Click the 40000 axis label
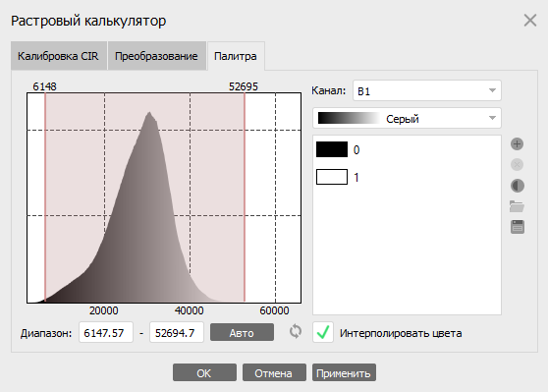Image resolution: width=548 pixels, height=392 pixels. point(190,310)
